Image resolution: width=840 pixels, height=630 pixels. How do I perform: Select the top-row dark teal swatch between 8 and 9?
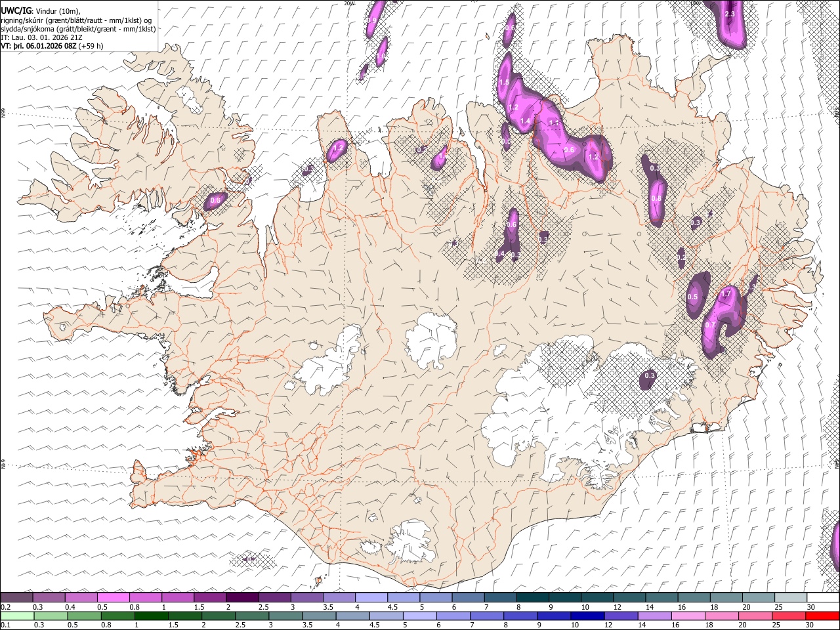pyautogui.click(x=533, y=598)
